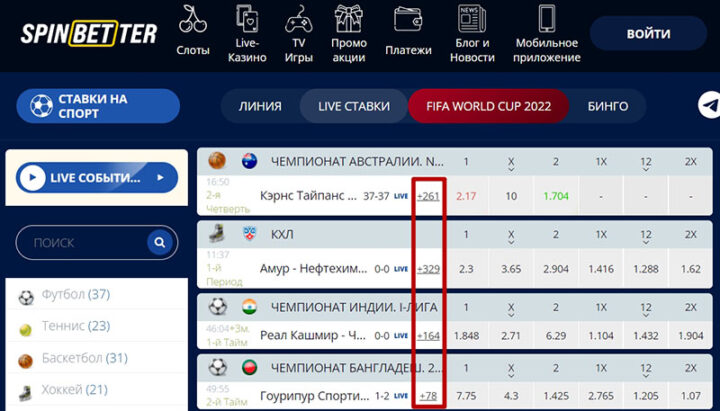Open Амур - Нефтехимик match name

coord(314,269)
